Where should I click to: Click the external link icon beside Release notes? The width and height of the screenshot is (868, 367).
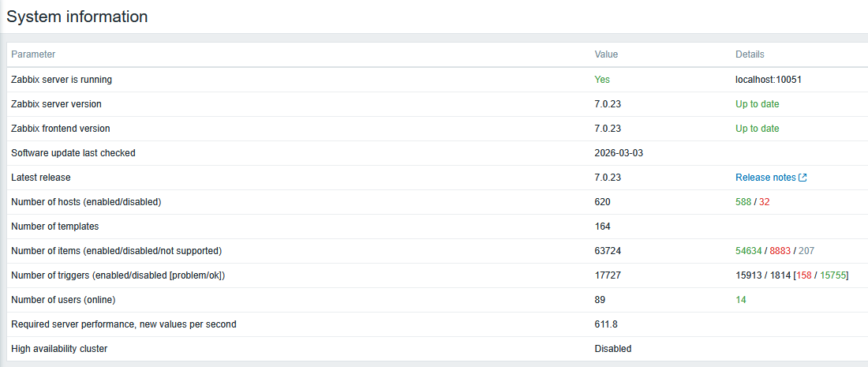(803, 178)
